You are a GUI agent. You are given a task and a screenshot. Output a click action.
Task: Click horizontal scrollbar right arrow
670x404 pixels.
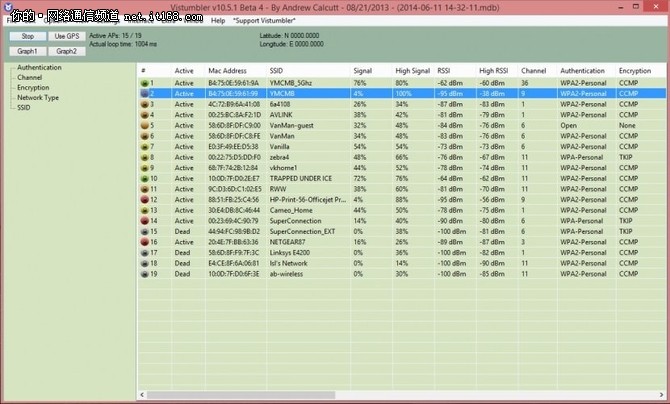coord(661,395)
